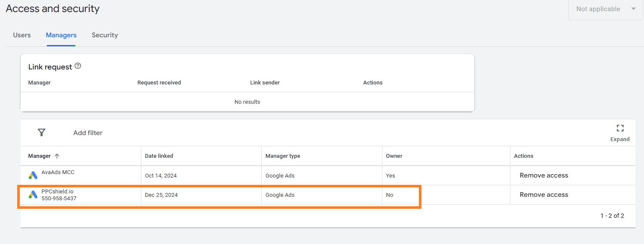Select the AvaAds MCC manager name
This screenshot has width=644, height=244.
click(58, 172)
